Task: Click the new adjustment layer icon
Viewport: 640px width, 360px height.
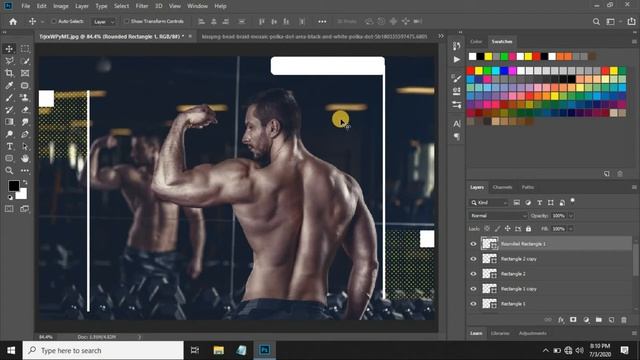Action: (586, 320)
